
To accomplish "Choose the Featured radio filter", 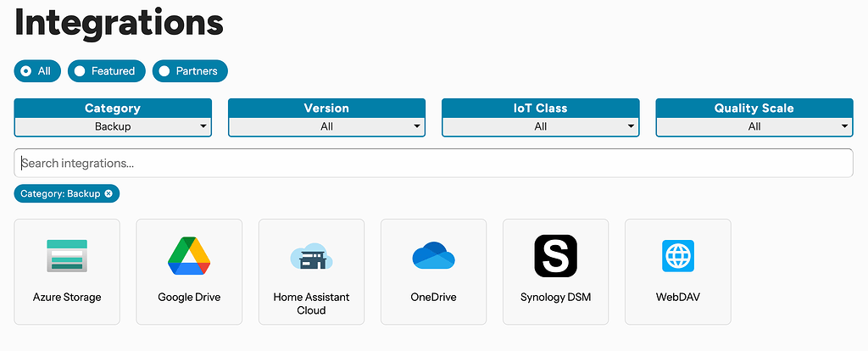I will [x=106, y=71].
